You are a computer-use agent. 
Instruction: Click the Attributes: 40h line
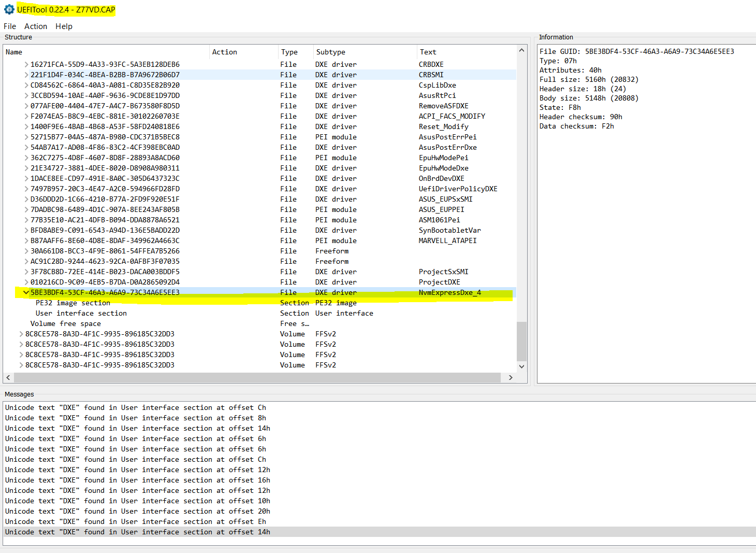[x=571, y=70]
